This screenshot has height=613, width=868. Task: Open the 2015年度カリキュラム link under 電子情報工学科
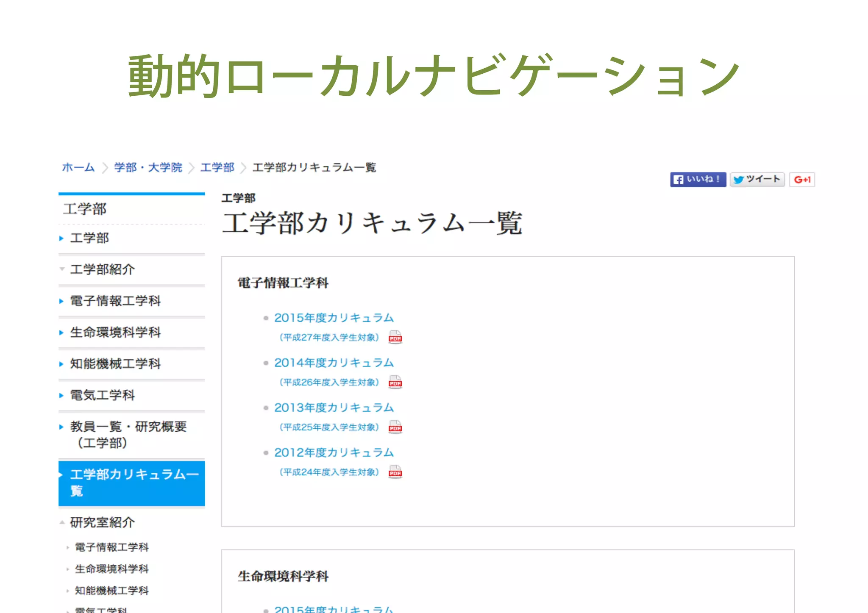coord(334,318)
